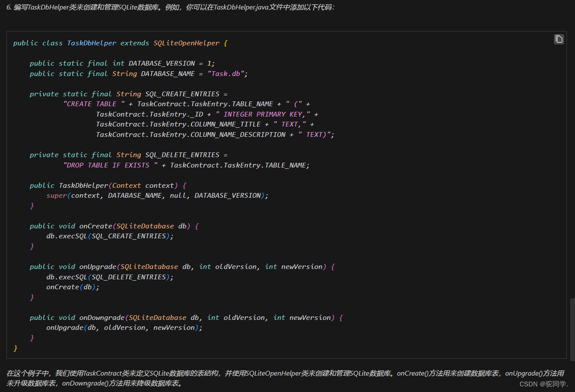The image size is (575, 392).
Task: Click 'db.execSQL(SQL_DELETE_ENTRIES);' statement
Action: tap(110, 277)
